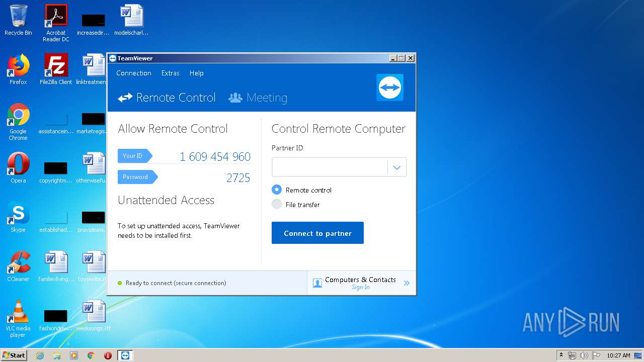This screenshot has height=362, width=644.
Task: Switch to the Remote Control tab
Action: [167, 98]
